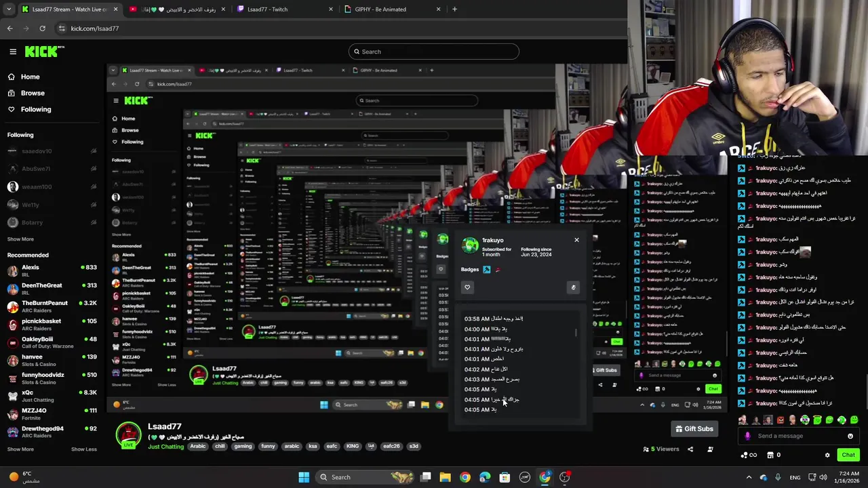Screen dimensions: 868x488
Task: Close the Lsaad77 Stream Kick tab
Action: [x=115, y=9]
